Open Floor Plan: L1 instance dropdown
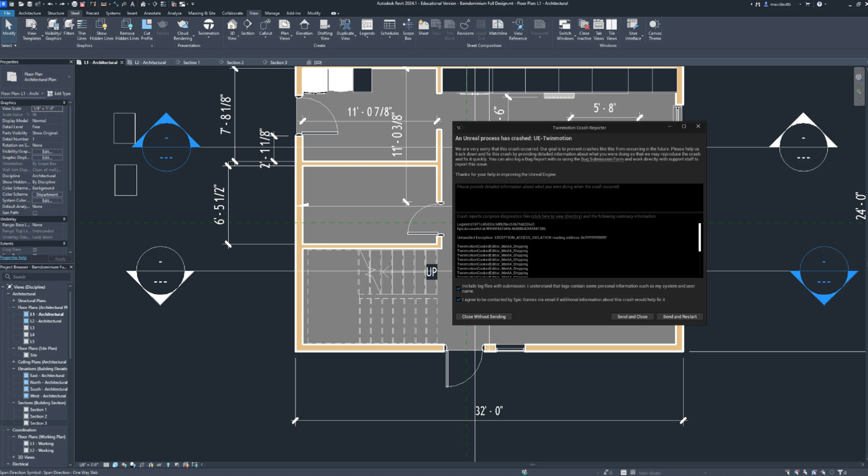 click(x=42, y=93)
